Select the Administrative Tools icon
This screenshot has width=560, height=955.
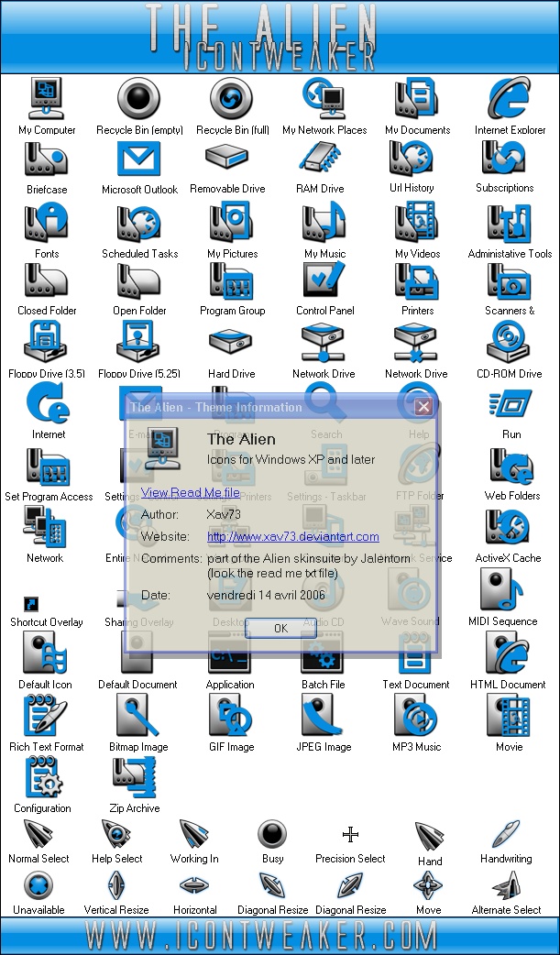coord(510,223)
